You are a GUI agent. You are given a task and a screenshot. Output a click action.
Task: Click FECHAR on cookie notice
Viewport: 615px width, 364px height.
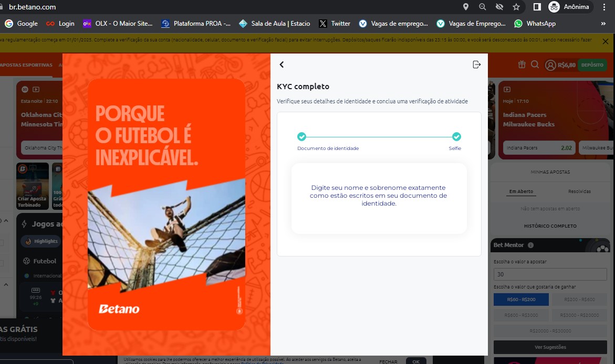point(388,362)
